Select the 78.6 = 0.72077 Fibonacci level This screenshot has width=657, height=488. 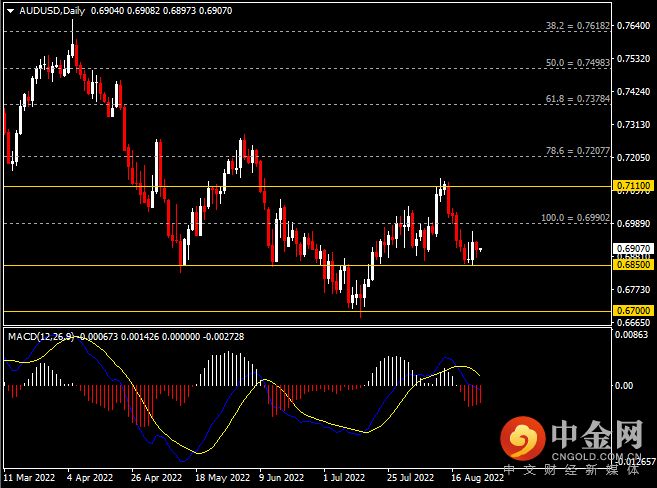[x=578, y=151]
